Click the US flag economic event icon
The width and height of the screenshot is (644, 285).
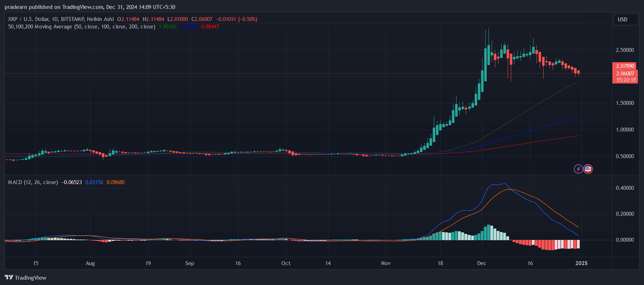[588, 169]
